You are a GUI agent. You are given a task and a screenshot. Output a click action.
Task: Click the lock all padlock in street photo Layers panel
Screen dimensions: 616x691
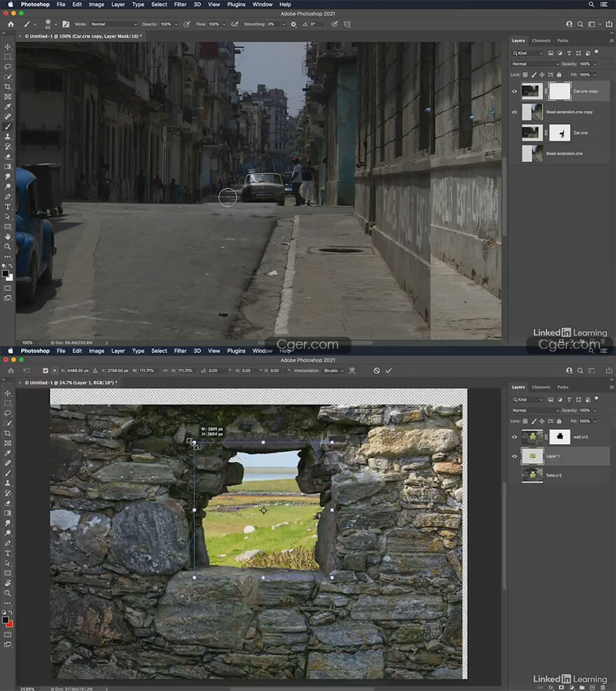(559, 75)
